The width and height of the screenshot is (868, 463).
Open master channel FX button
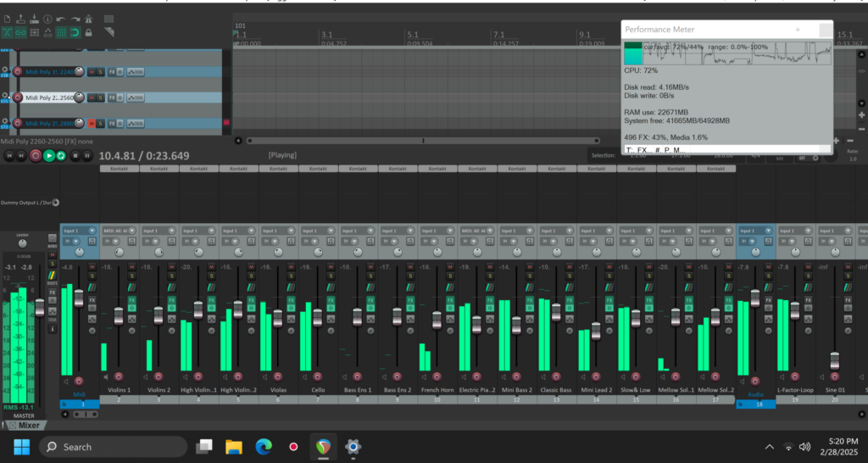[x=53, y=292]
